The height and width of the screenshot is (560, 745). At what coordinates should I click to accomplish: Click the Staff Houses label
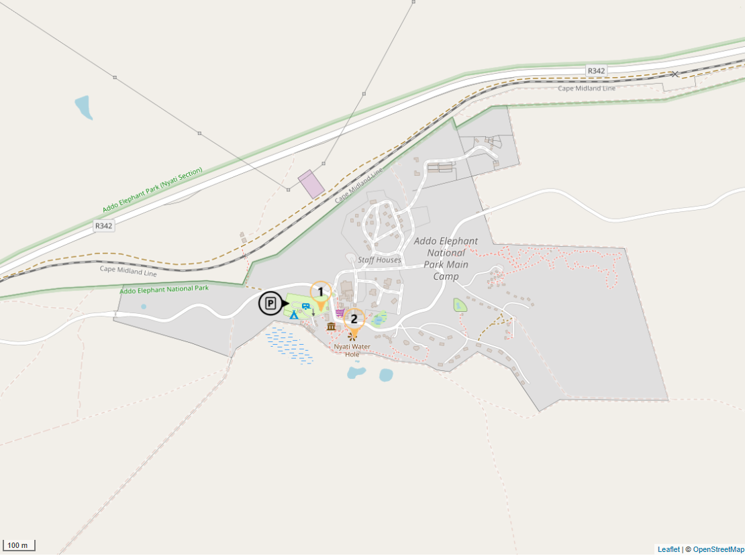(379, 260)
